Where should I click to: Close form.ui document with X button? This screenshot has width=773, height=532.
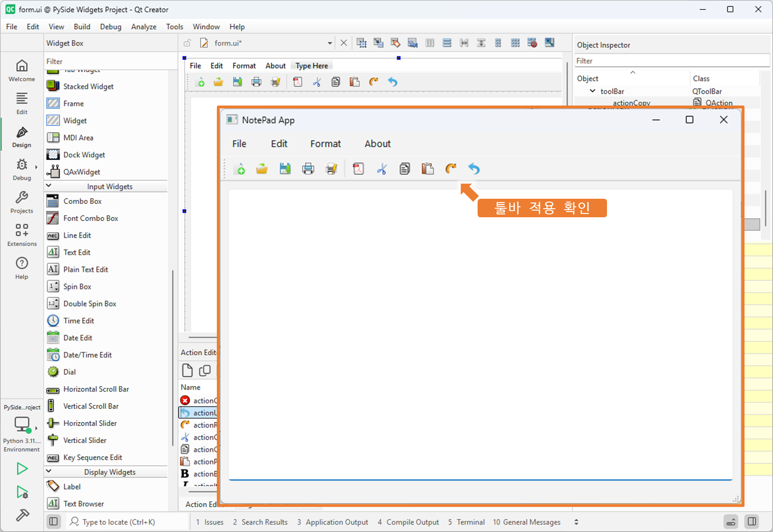click(x=343, y=43)
